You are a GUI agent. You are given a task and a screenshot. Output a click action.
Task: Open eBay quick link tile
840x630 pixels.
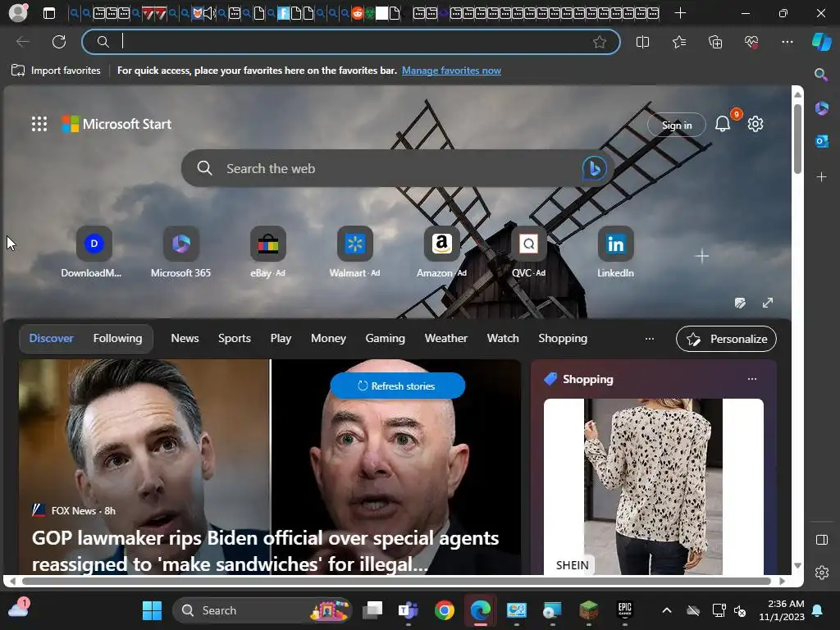pos(268,252)
